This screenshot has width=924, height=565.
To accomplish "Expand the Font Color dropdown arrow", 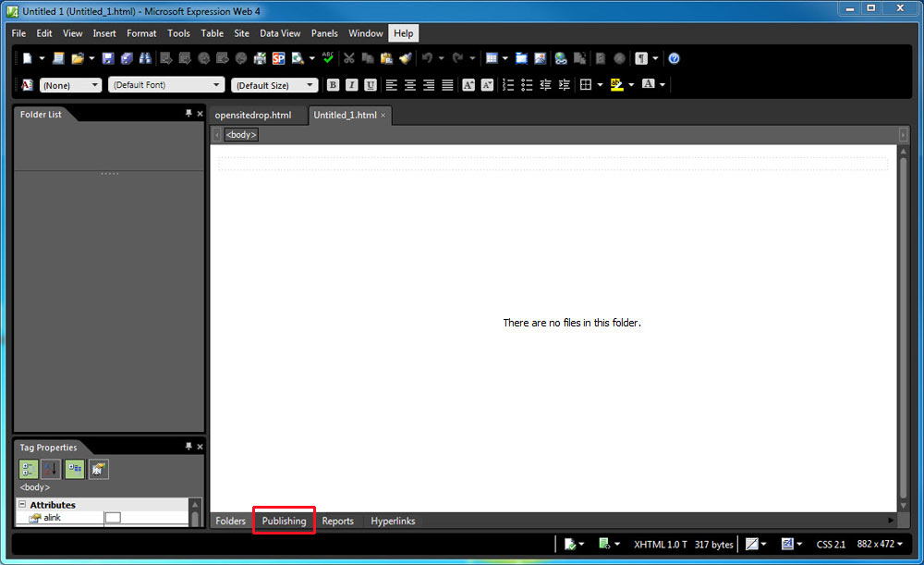I will point(663,85).
